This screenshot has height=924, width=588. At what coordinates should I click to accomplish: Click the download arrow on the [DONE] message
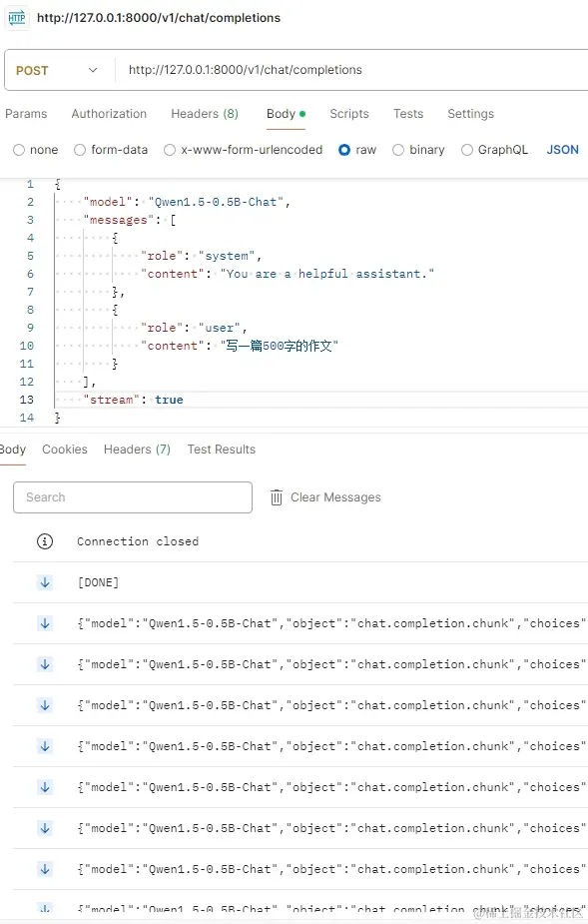click(x=45, y=581)
